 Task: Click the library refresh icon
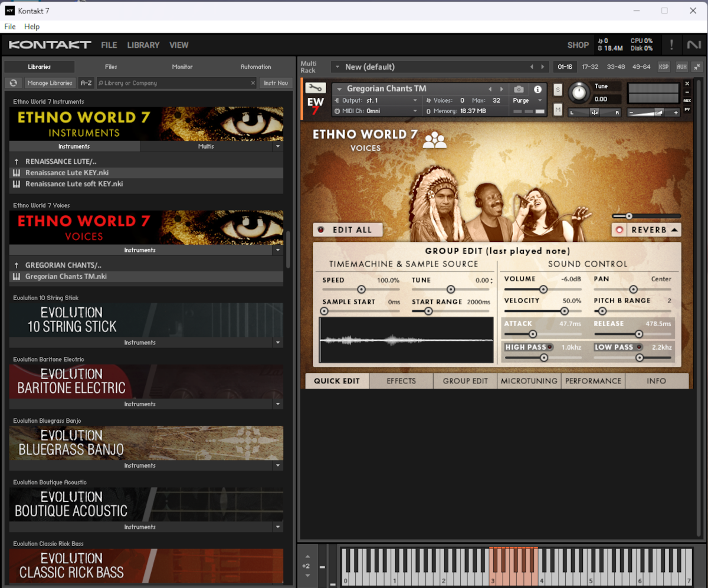point(13,83)
